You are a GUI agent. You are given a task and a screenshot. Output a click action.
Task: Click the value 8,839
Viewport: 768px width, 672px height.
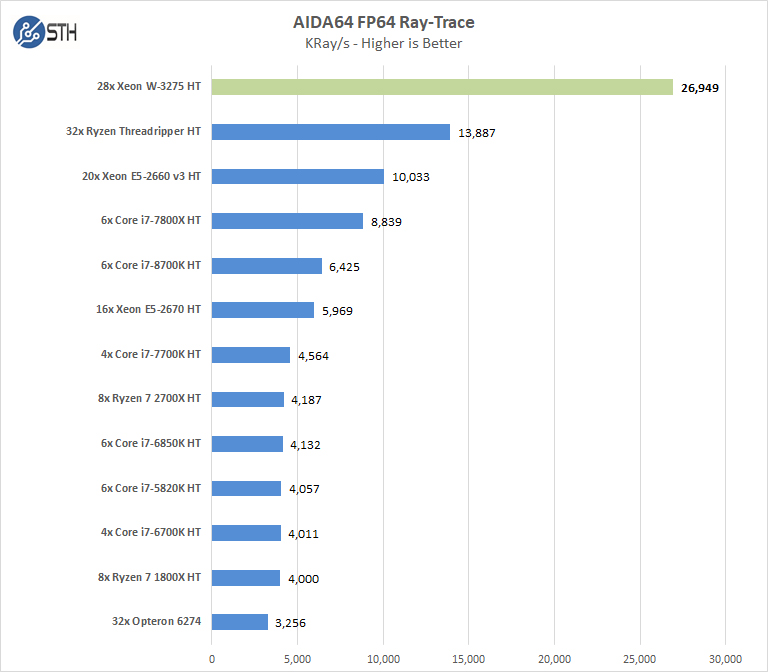pos(386,222)
